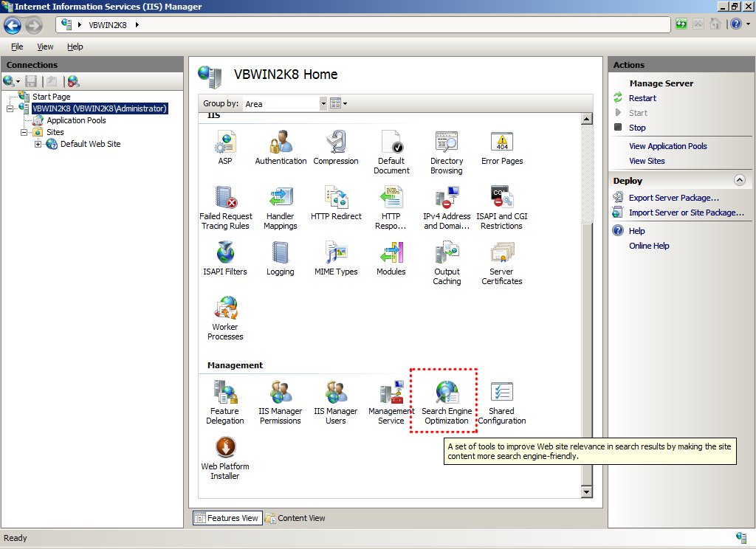Open Failed Request Tracing Rules
756x549 pixels.
pyautogui.click(x=226, y=207)
